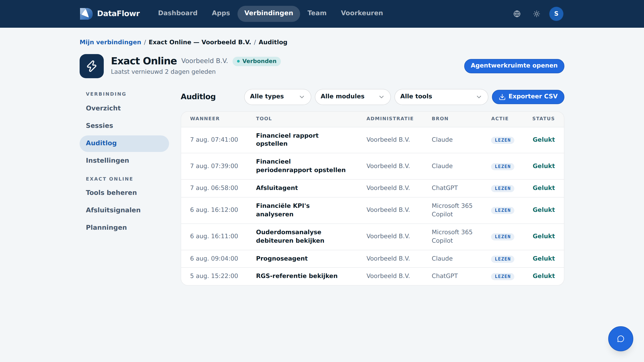The image size is (644, 362).
Task: Select Auditlog in the sidebar
Action: [124, 143]
